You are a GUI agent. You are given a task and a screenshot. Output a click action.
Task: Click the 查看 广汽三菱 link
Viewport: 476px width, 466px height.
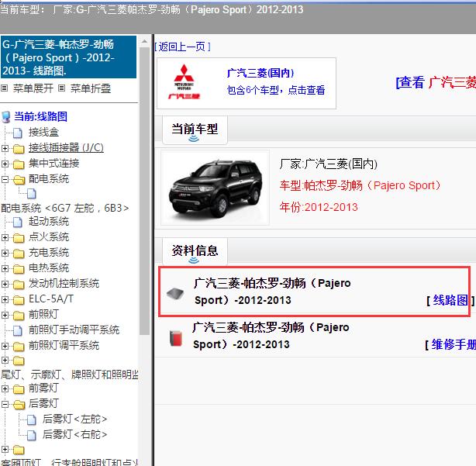(x=436, y=82)
